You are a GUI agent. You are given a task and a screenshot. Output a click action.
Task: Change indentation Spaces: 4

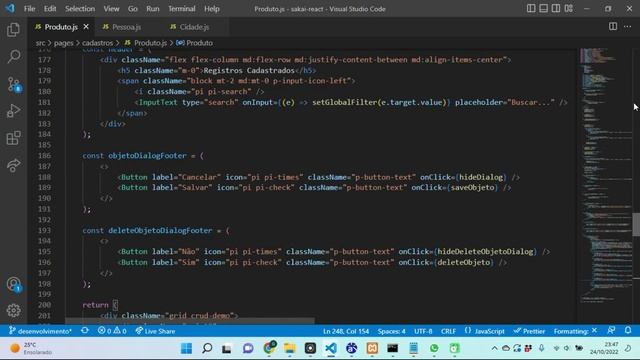(x=391, y=331)
